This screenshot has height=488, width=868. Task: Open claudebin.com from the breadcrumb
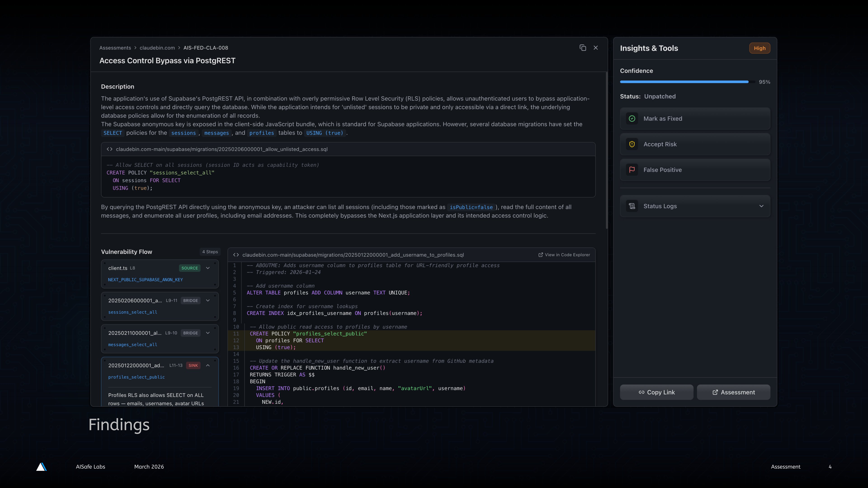[x=157, y=47]
